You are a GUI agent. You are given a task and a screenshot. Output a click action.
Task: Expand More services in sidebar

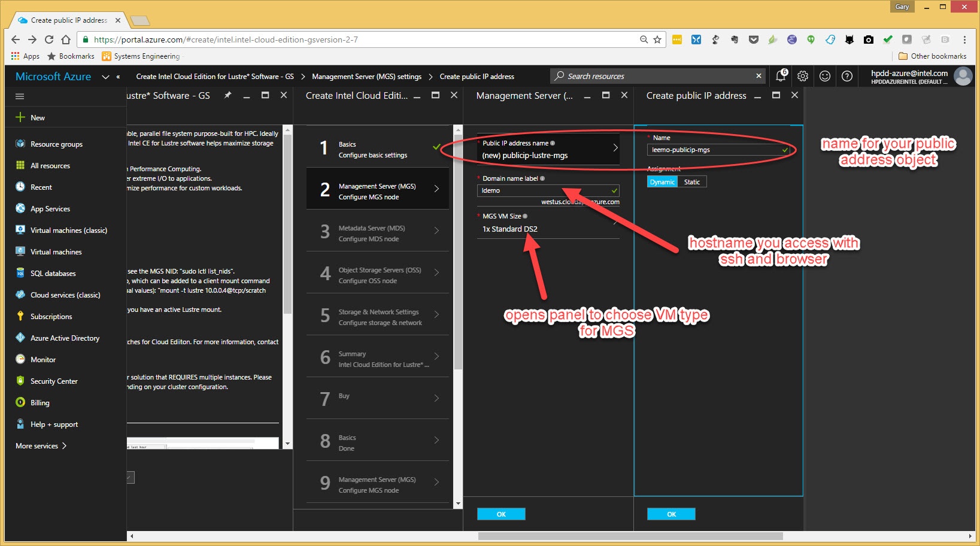point(41,446)
